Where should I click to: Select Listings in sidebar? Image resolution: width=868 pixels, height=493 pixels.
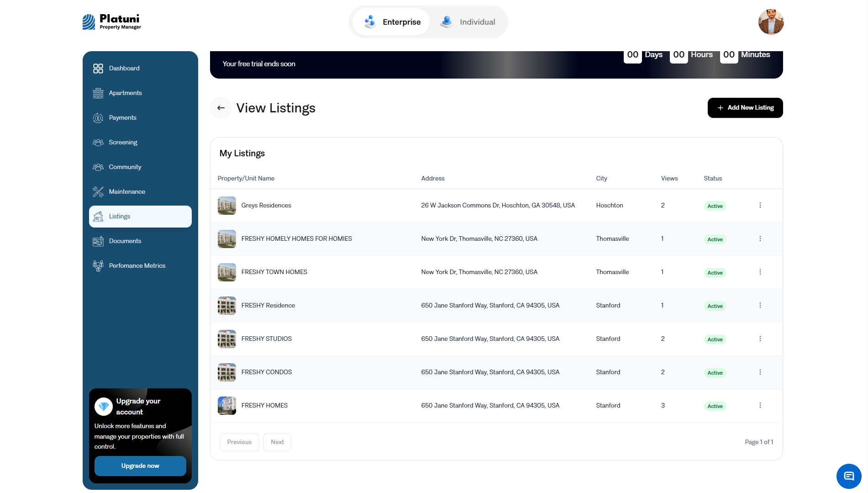tap(140, 217)
